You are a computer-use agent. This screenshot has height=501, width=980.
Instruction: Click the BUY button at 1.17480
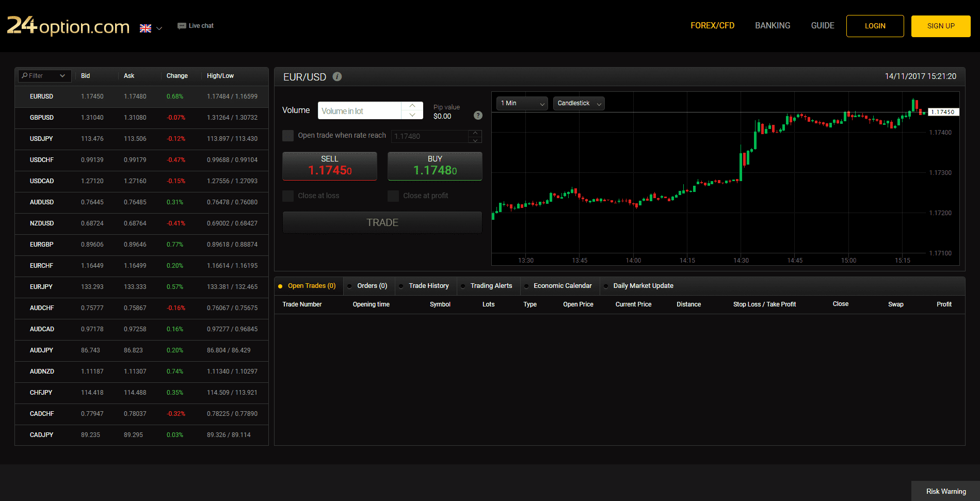pos(435,166)
